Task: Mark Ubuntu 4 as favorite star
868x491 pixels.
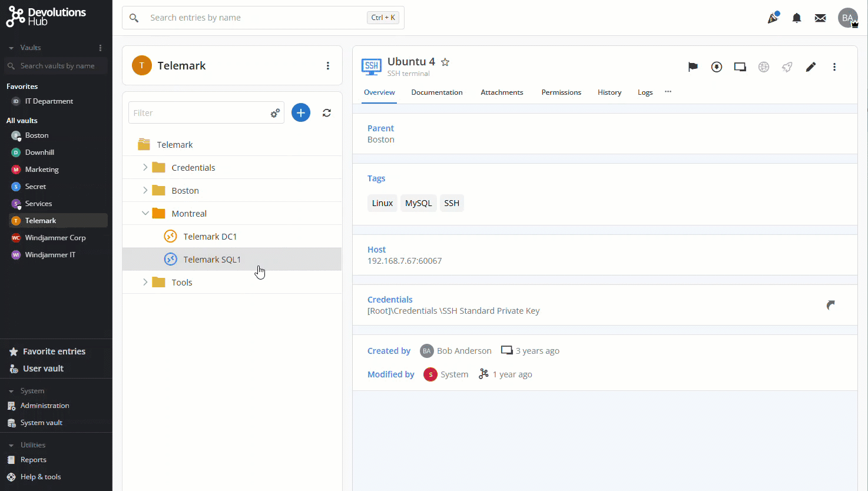Action: point(445,62)
